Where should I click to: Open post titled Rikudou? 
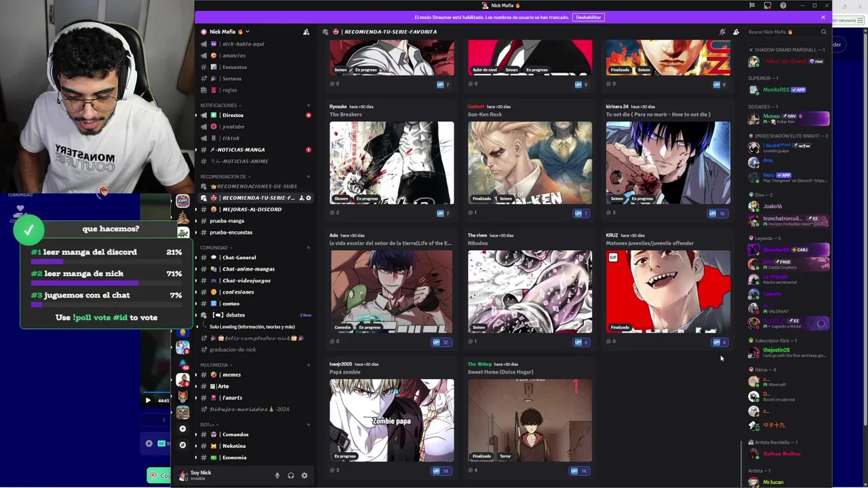point(478,243)
